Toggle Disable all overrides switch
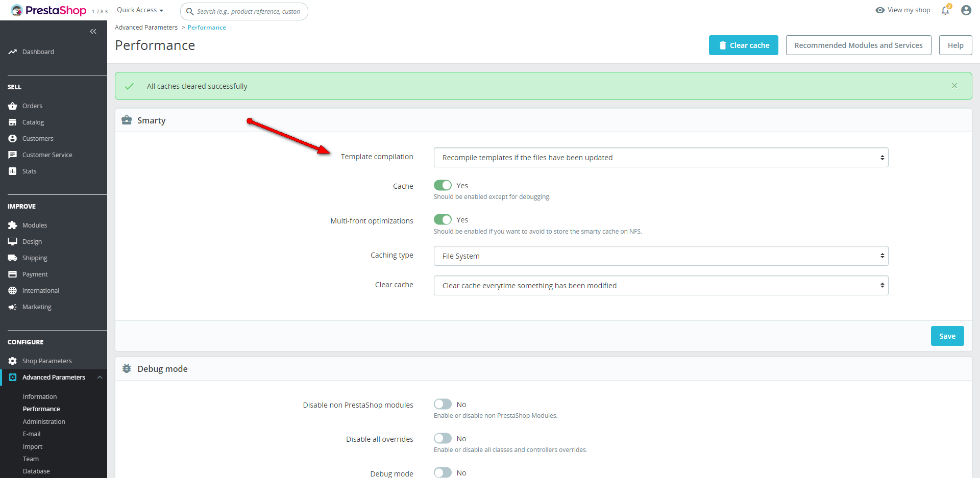The height and width of the screenshot is (478, 980). 443,438
